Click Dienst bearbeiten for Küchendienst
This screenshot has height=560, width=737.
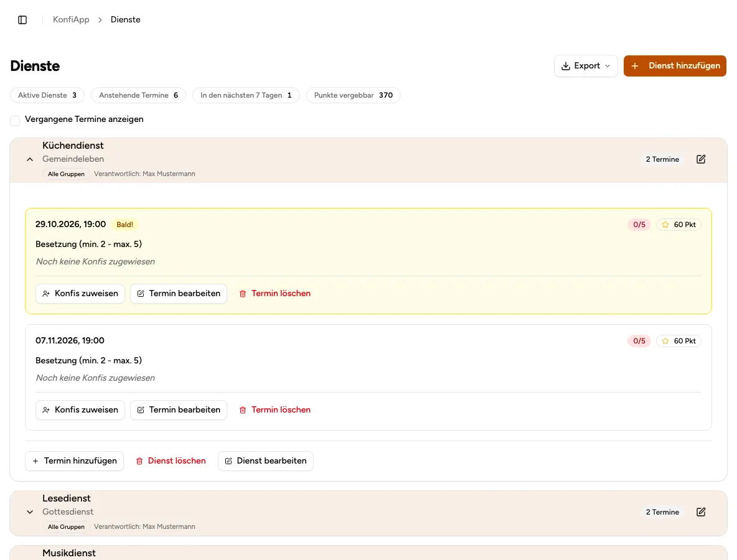[x=266, y=461]
